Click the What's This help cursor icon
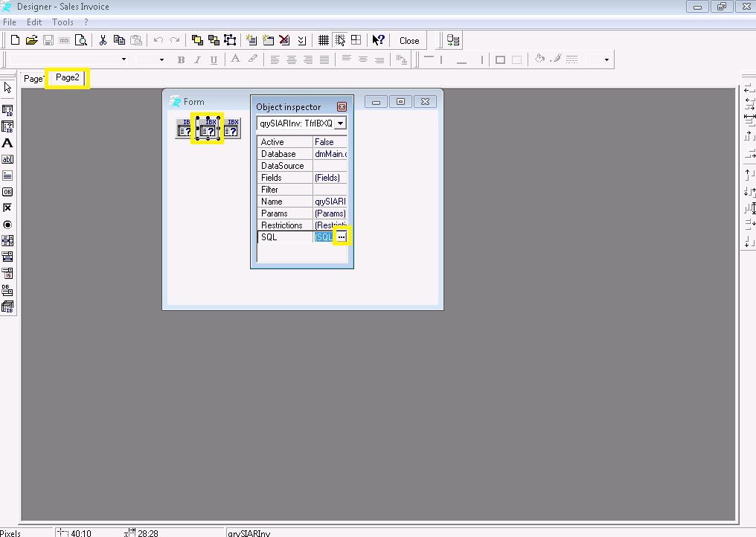 pyautogui.click(x=378, y=40)
